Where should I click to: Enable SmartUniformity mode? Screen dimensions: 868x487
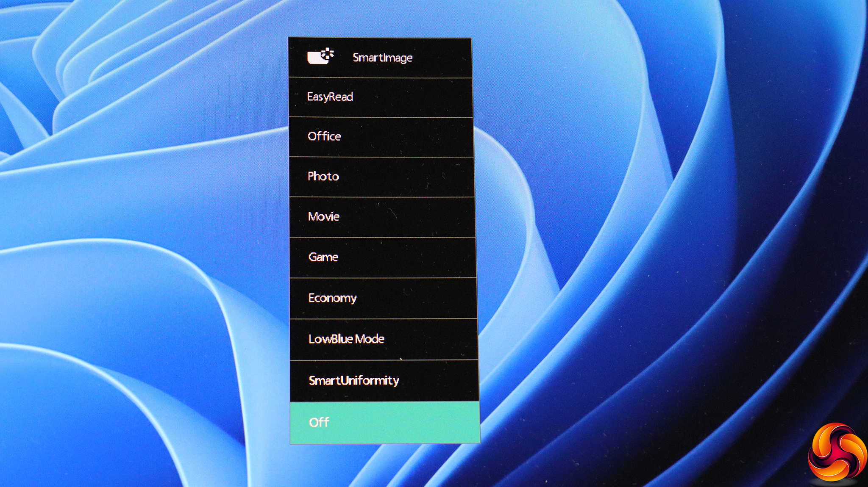[354, 380]
